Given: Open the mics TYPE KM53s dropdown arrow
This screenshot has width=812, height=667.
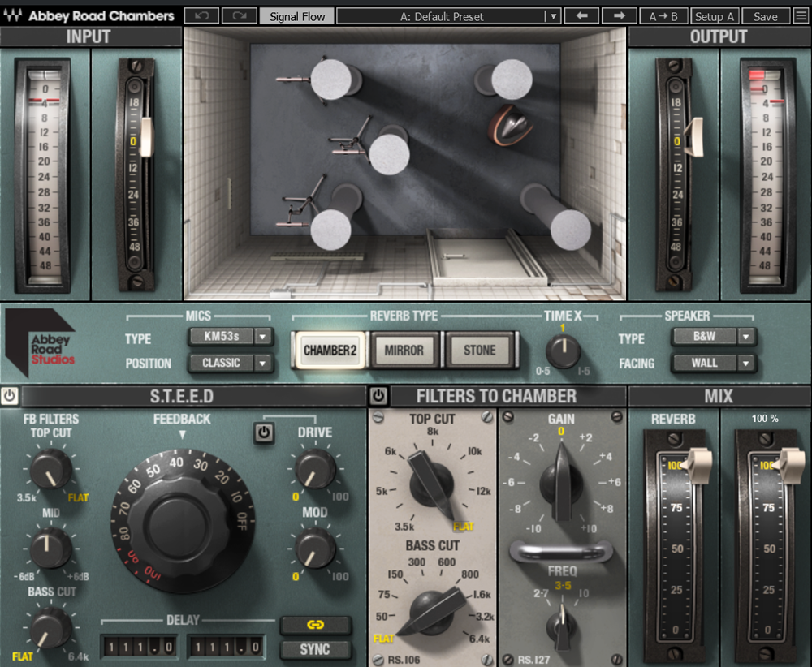Looking at the screenshot, I should (x=263, y=337).
